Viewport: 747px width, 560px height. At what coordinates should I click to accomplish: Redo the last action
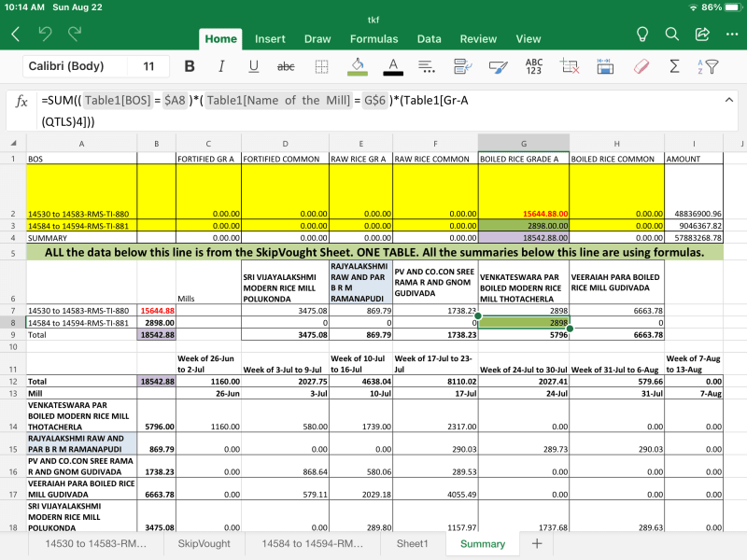tap(75, 34)
